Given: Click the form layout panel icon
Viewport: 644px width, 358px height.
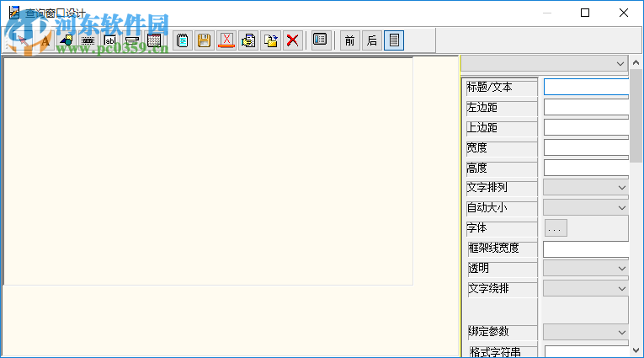Looking at the screenshot, I should [322, 40].
